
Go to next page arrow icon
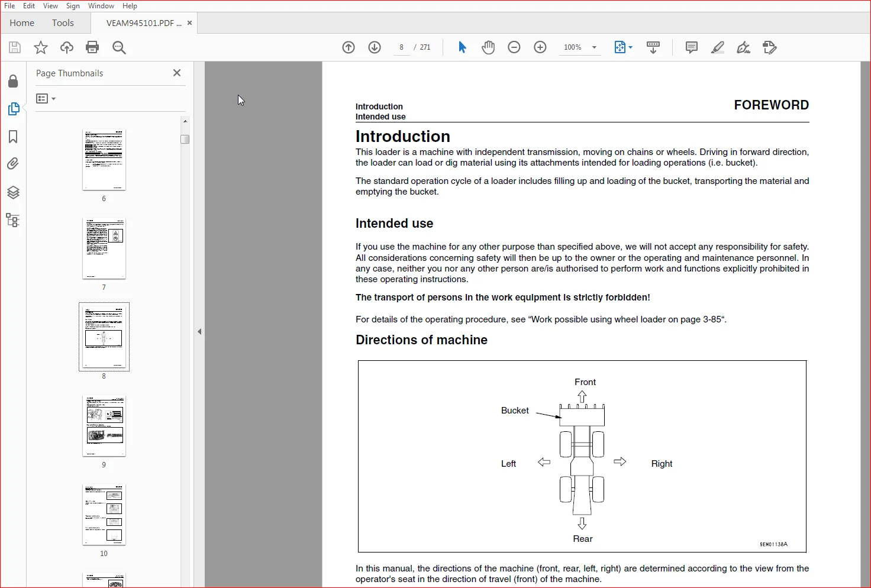click(x=375, y=47)
